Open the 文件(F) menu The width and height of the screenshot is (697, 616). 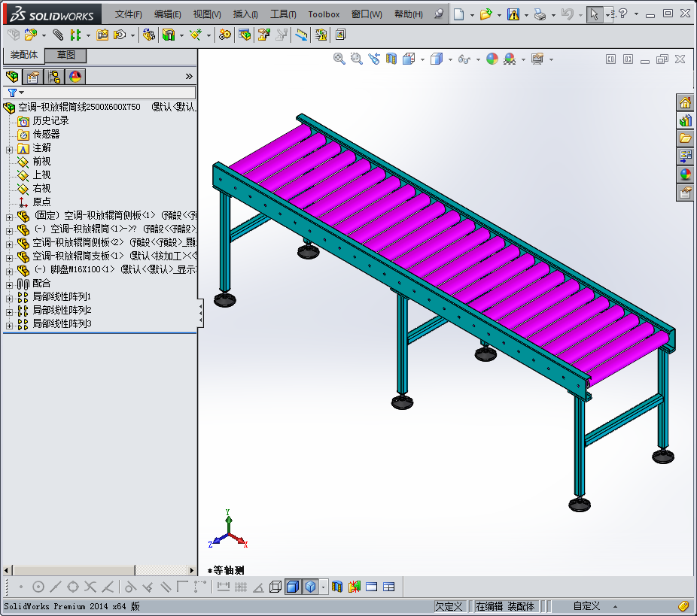129,14
